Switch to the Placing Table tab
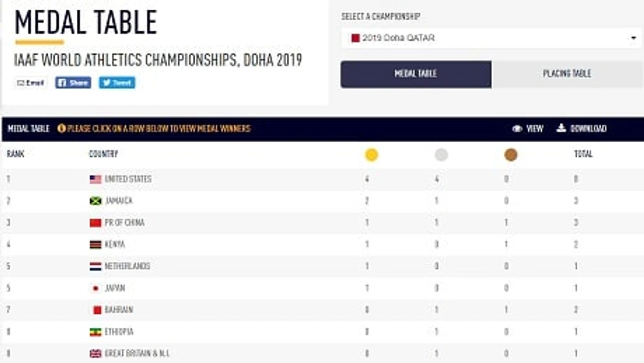 pos(567,74)
